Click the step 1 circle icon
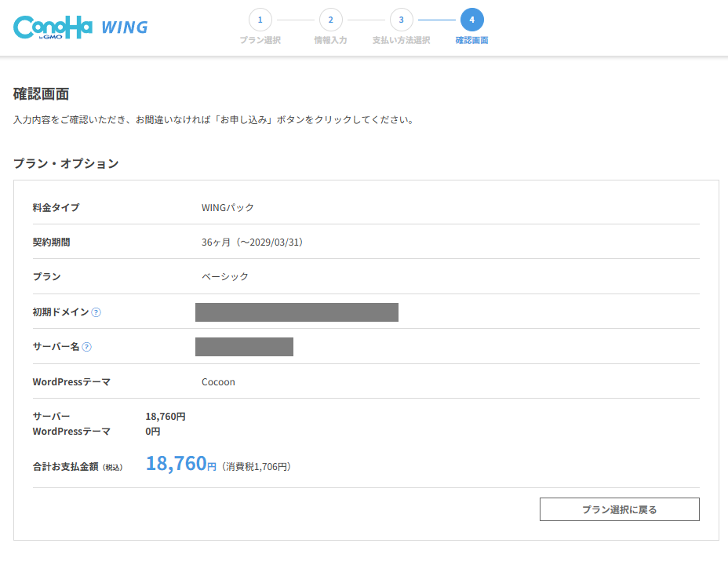 (x=260, y=20)
